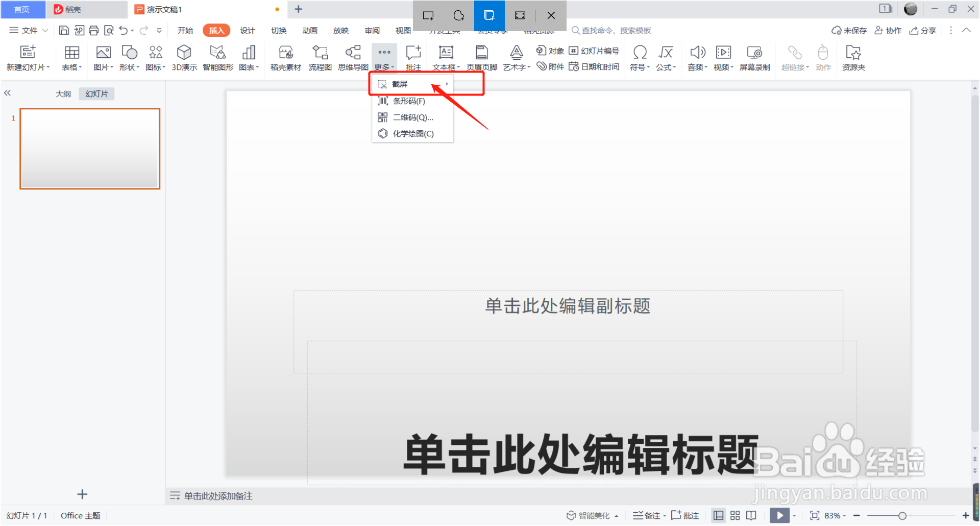Open quick access toolbar customize arrow
The width and height of the screenshot is (980, 526).
coord(159,30)
